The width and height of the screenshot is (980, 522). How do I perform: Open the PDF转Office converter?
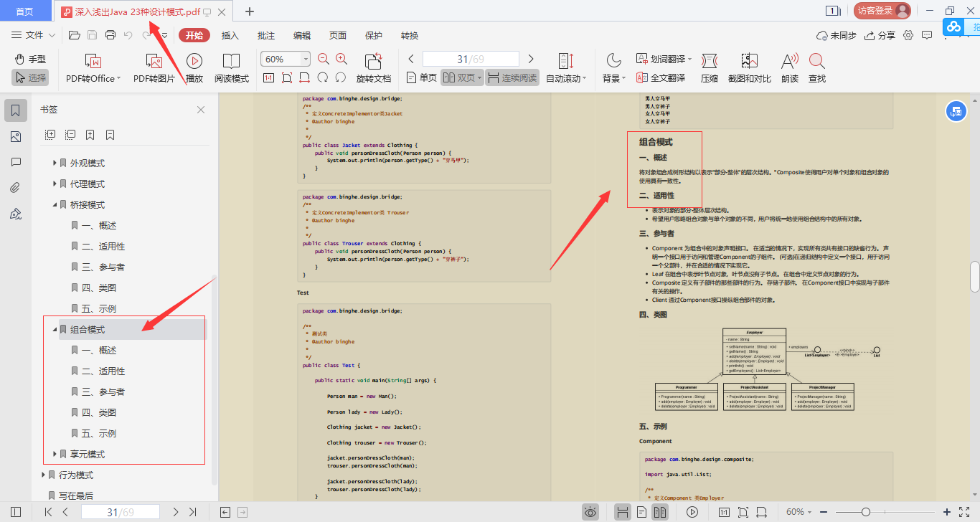pyautogui.click(x=93, y=69)
